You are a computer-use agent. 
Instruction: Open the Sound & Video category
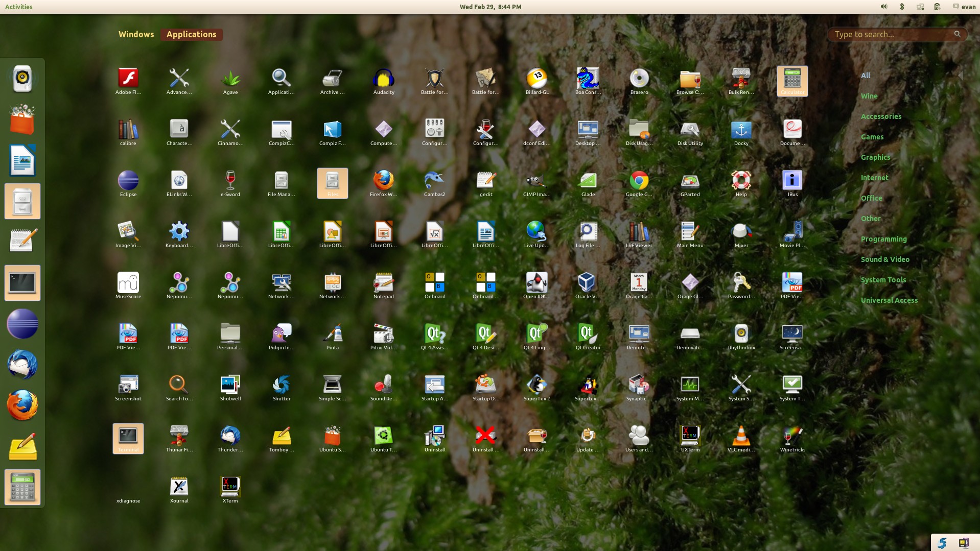click(x=885, y=259)
